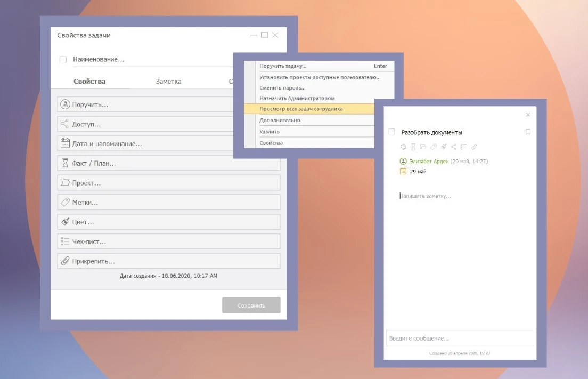Click the Введите сообщение input field
588x379 pixels.
[459, 338]
